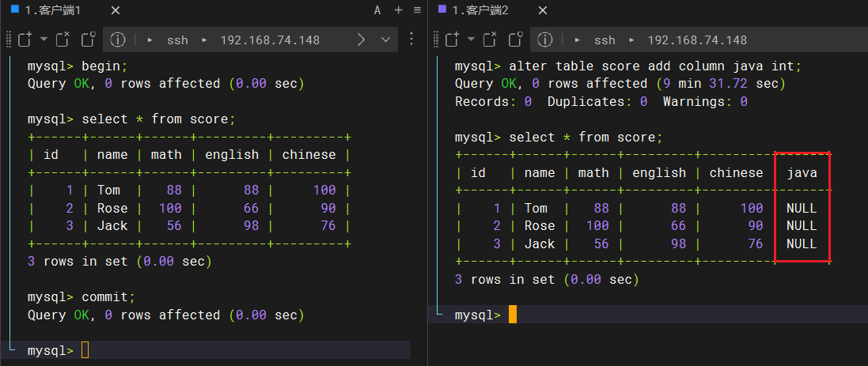Viewport: 868px width, 366px height.
Task: Click 'begin;' command text in 客户端1
Action: point(104,66)
